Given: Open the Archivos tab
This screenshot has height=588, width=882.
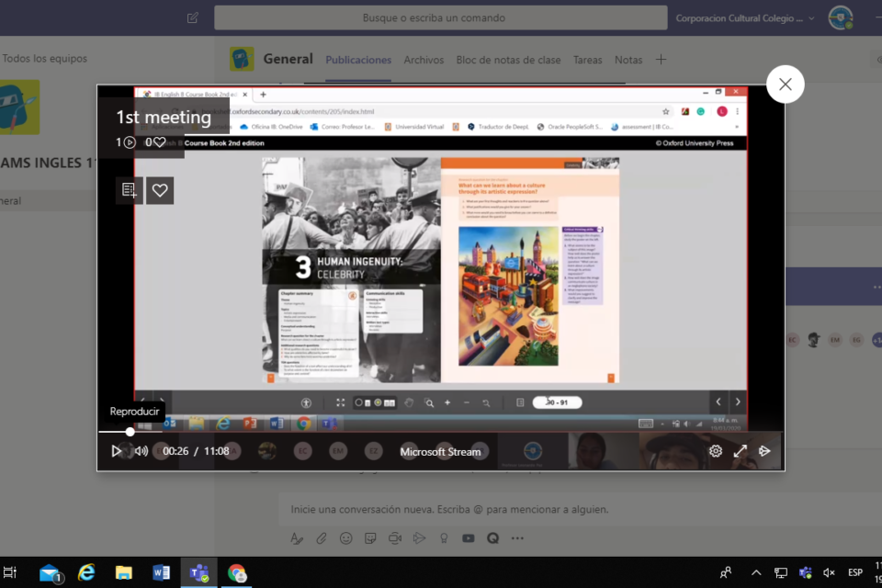Looking at the screenshot, I should [x=424, y=60].
